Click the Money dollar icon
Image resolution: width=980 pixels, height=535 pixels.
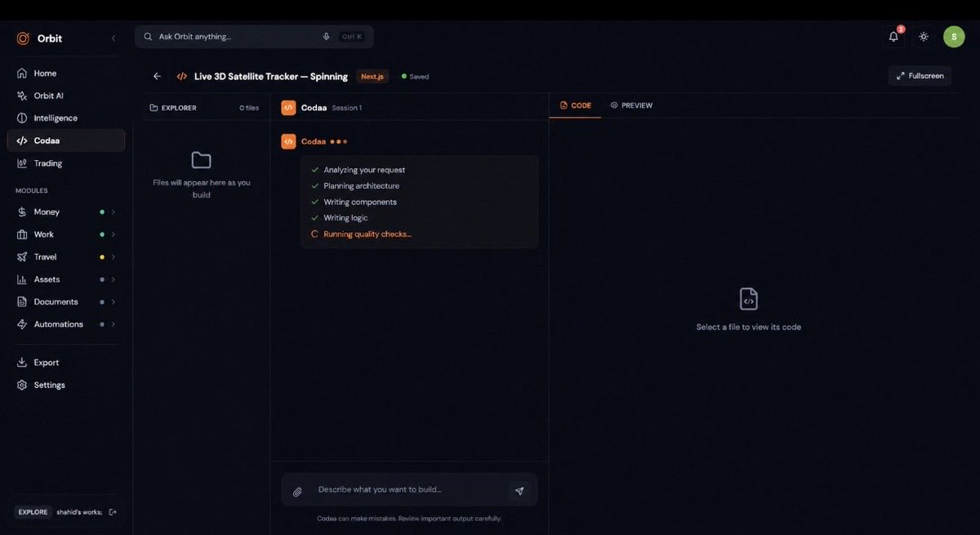22,212
